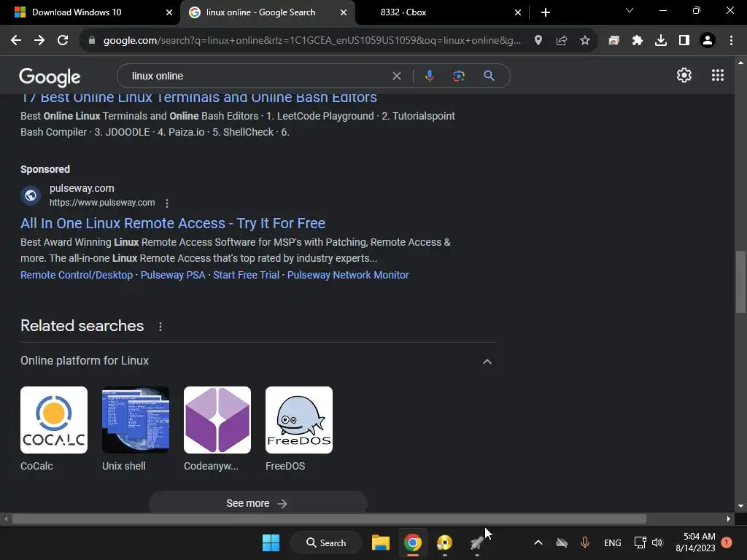Open Related searches options menu
Viewport: 747px width, 560px height.
[x=160, y=327]
